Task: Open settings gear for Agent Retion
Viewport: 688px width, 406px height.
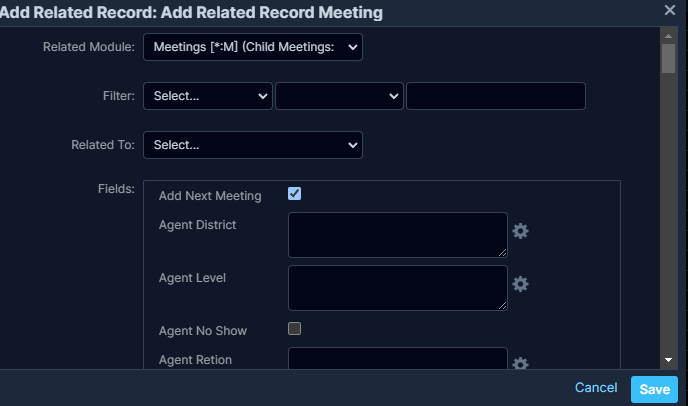Action: (520, 365)
